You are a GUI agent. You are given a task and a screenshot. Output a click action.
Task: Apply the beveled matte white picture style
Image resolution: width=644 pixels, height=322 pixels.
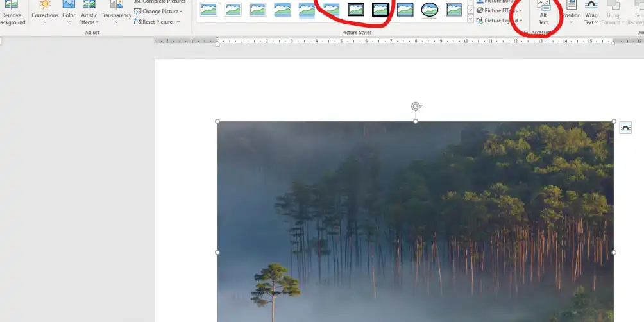(233, 10)
